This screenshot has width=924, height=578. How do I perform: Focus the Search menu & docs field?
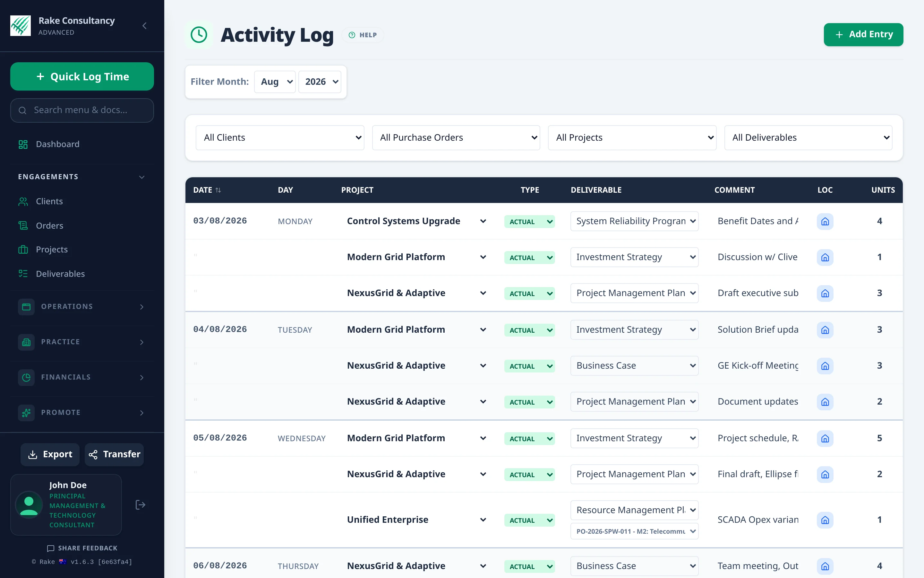82,110
